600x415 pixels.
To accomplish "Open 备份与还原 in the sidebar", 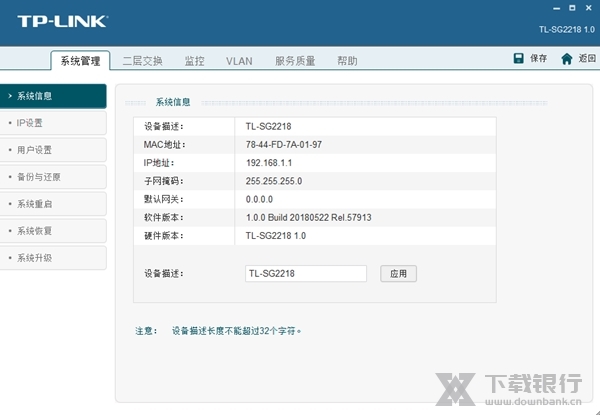I will point(53,177).
